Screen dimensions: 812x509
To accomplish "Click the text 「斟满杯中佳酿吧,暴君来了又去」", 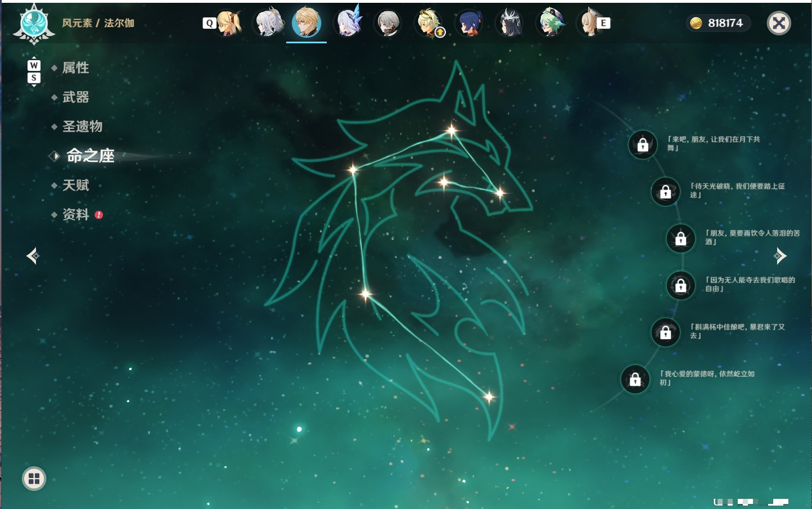I will tap(737, 331).
